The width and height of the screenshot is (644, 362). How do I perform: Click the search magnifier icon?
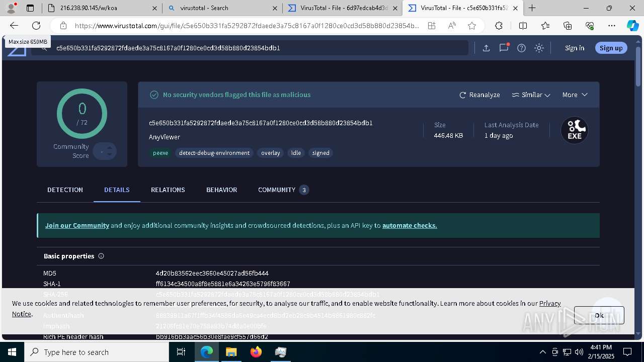tap(44, 48)
